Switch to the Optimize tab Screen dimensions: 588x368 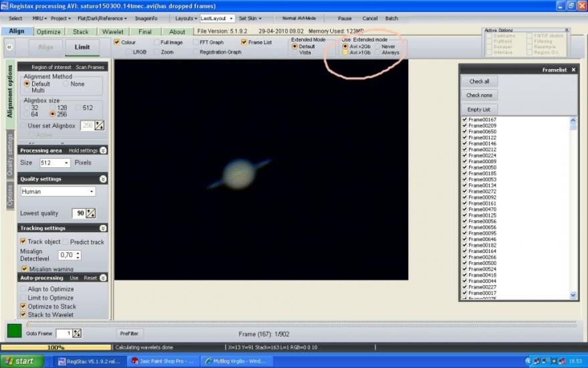48,32
